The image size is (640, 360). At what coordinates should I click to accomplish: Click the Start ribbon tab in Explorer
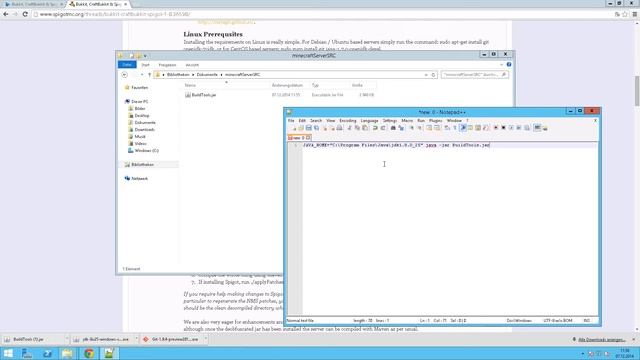[145, 65]
